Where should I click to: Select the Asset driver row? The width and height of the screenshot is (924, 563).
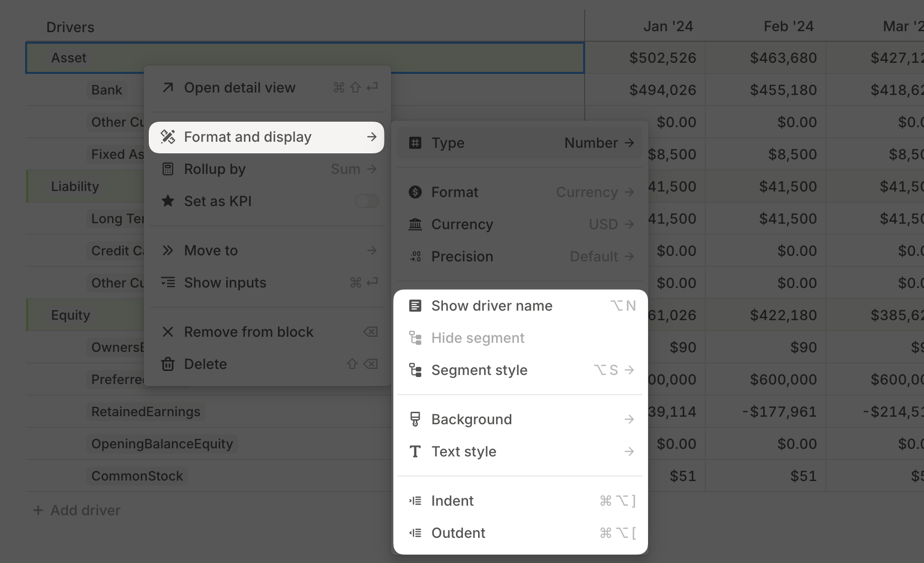point(69,57)
